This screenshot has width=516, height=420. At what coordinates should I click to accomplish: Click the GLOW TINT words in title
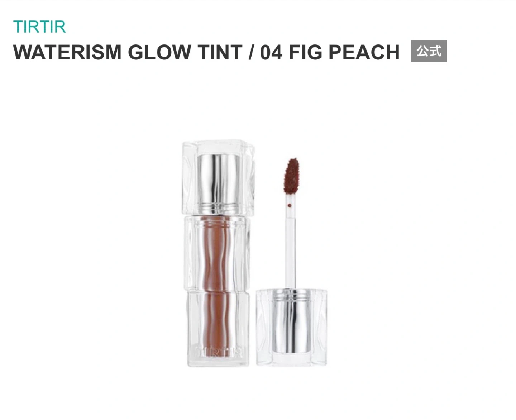tap(185, 52)
